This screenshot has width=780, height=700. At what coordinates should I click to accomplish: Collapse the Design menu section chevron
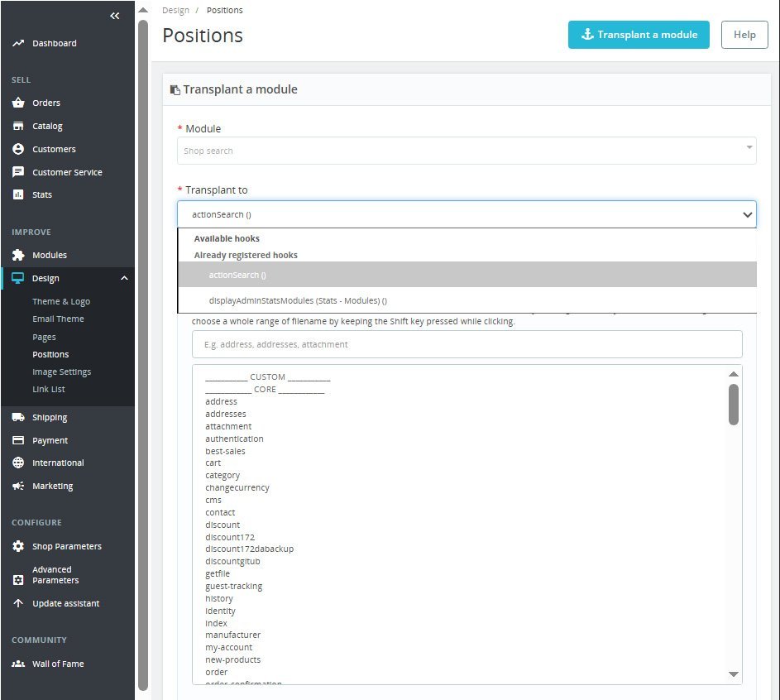[124, 278]
